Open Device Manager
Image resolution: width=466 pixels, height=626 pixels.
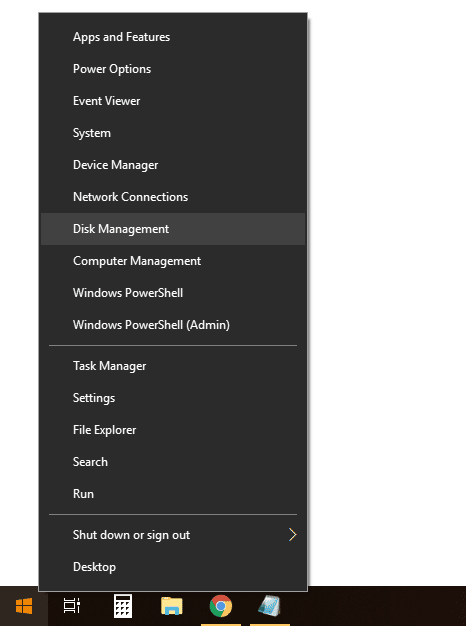click(x=173, y=165)
